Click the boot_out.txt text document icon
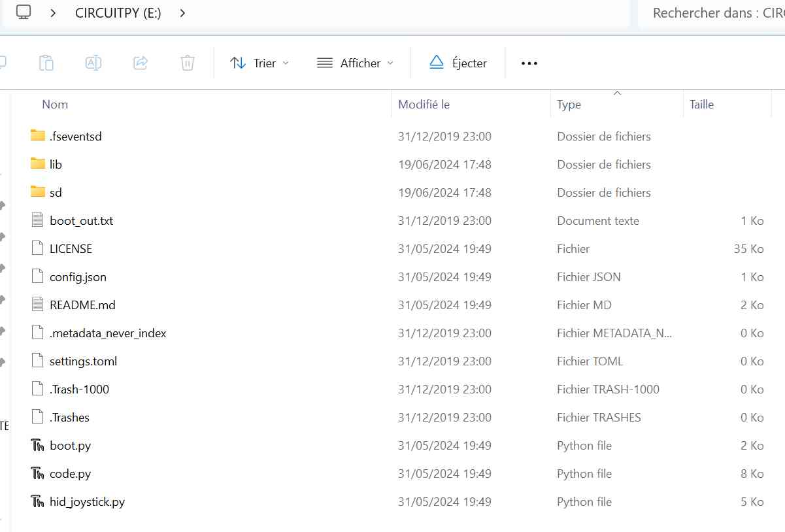Screen dimensions: 785x532 (x=38, y=220)
